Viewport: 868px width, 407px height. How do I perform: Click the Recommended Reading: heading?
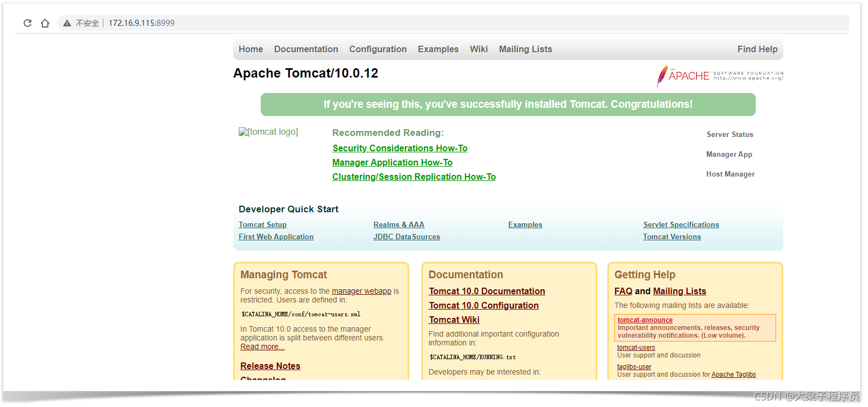[388, 133]
